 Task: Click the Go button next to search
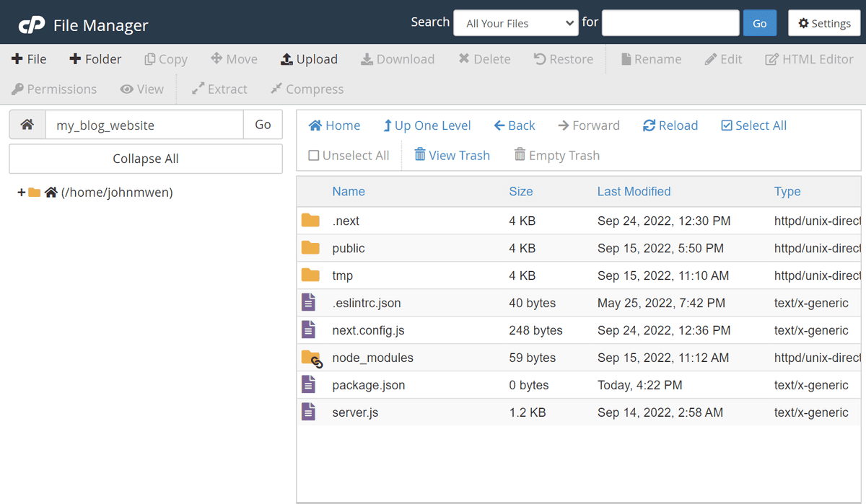pyautogui.click(x=759, y=22)
